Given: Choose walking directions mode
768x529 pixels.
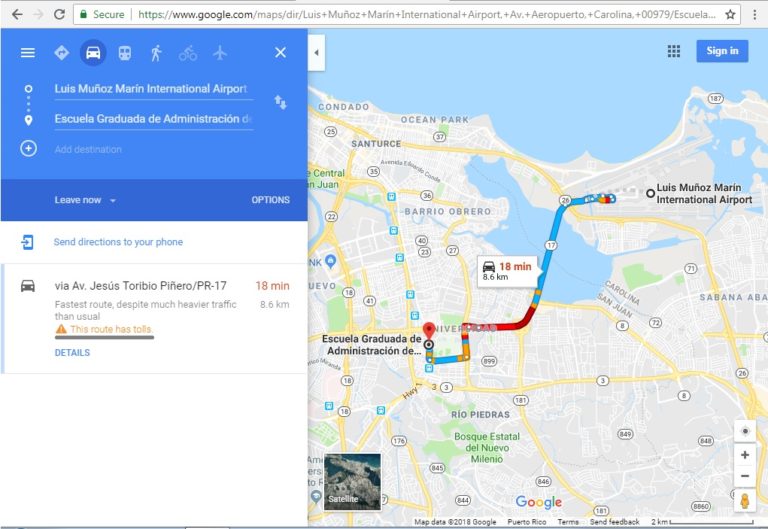Looking at the screenshot, I should [156, 52].
